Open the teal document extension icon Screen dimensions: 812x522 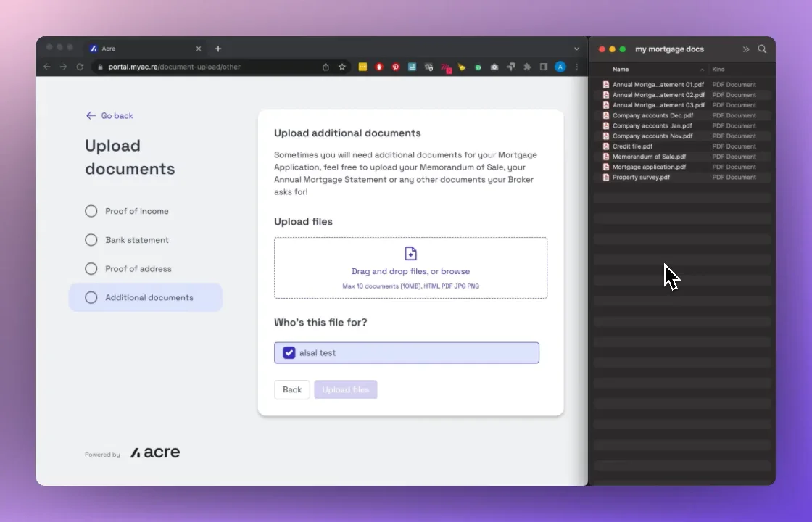413,67
